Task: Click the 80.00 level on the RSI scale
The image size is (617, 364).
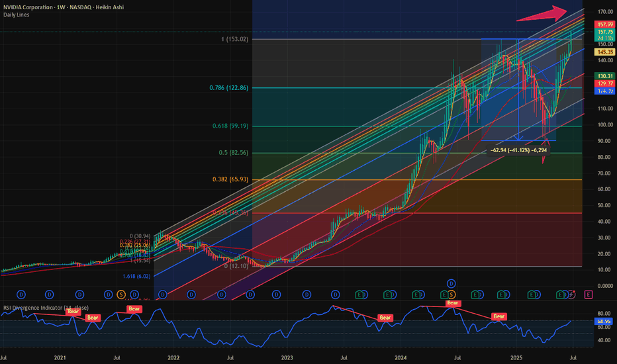Action: [604, 314]
